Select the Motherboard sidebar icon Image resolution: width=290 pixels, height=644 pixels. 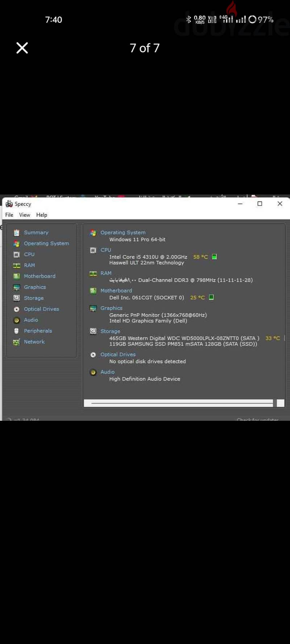pyautogui.click(x=16, y=276)
